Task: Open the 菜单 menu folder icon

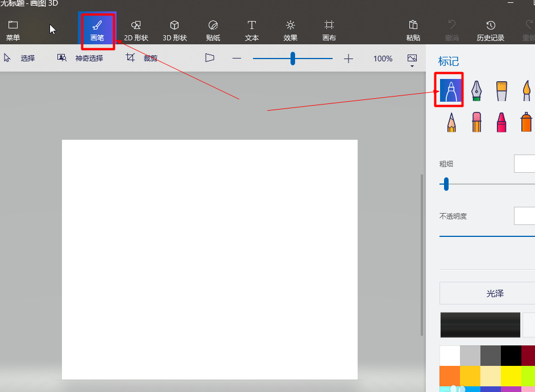Action: (13, 25)
